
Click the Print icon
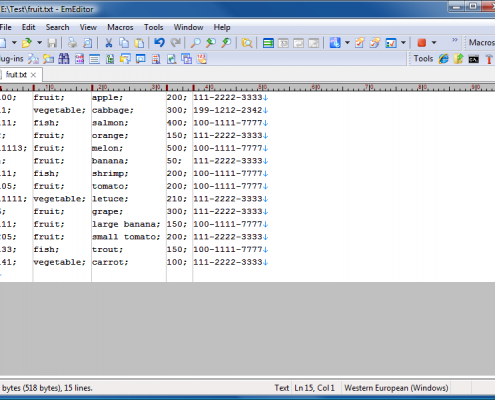72,43
